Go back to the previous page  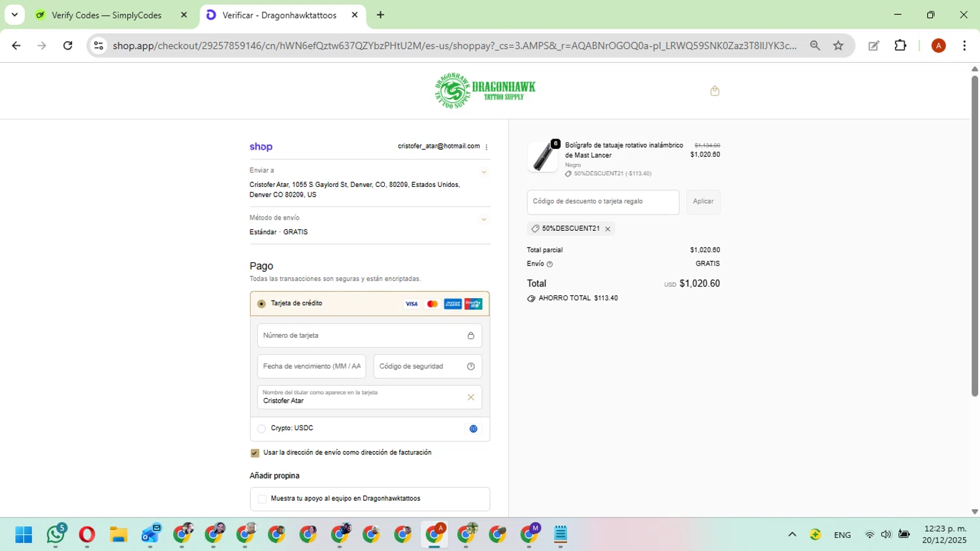click(16, 46)
